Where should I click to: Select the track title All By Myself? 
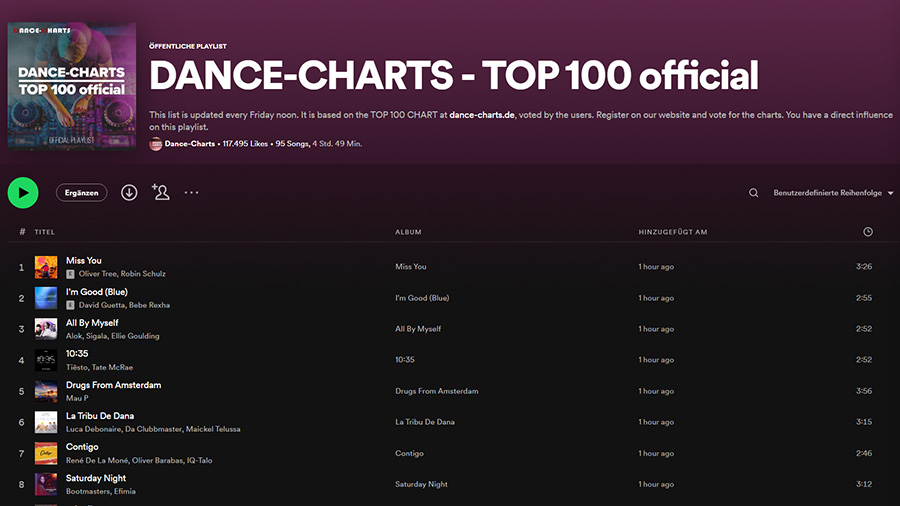pos(92,323)
